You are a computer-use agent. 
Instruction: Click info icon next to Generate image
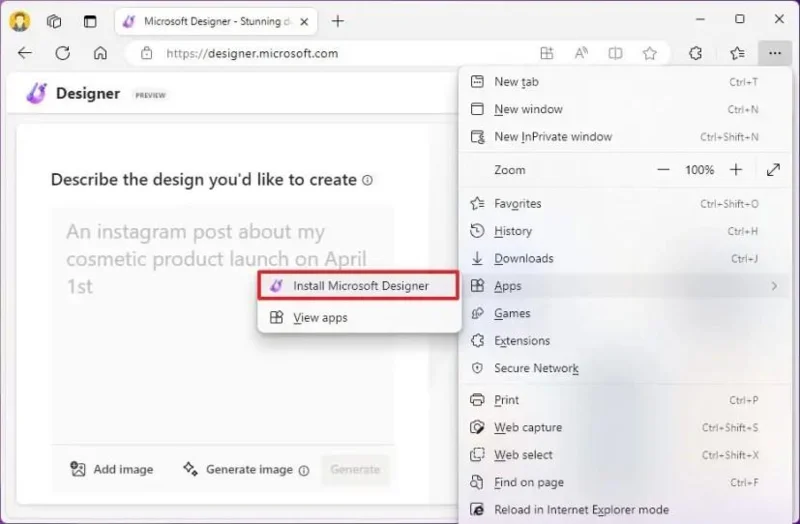(x=304, y=470)
